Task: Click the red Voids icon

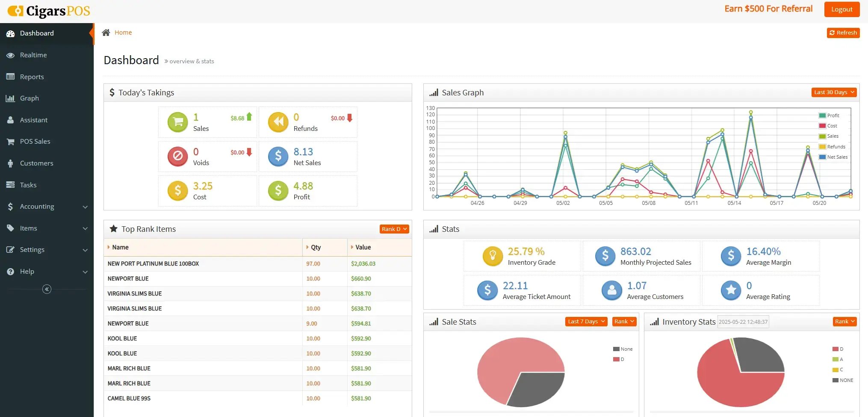Action: coord(178,157)
